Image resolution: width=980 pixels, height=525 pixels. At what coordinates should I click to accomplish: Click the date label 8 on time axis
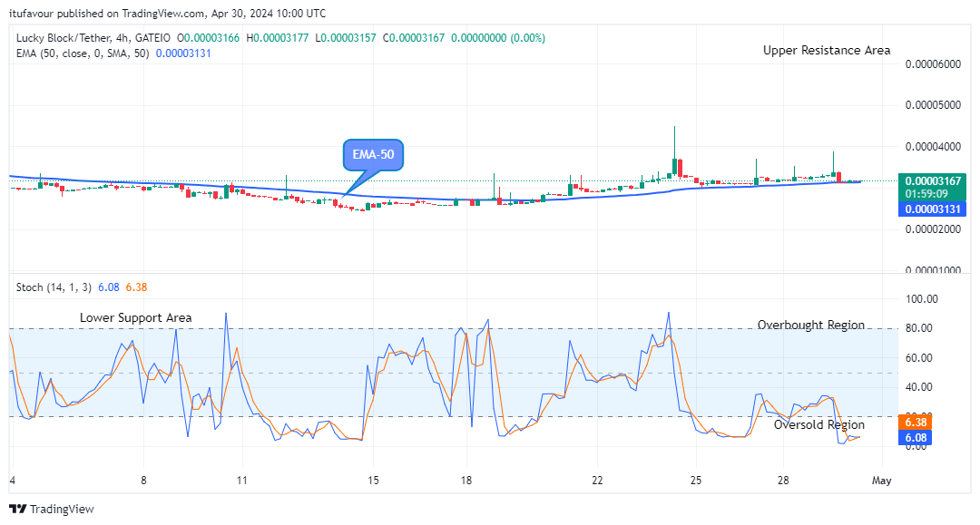pyautogui.click(x=143, y=481)
